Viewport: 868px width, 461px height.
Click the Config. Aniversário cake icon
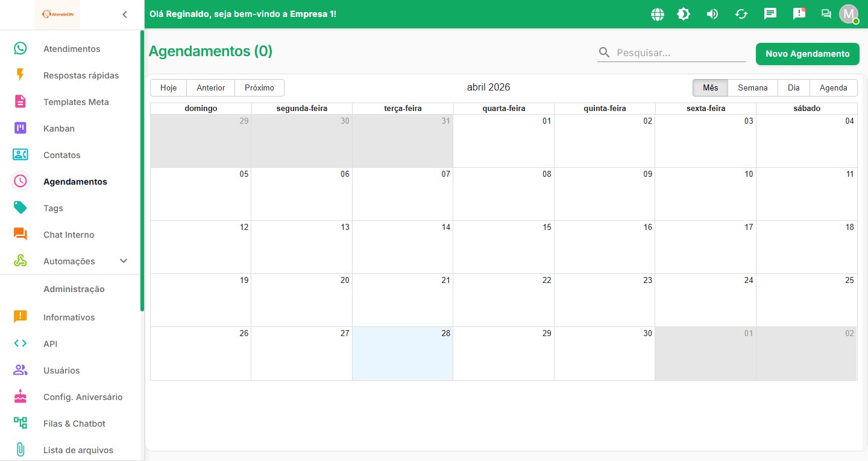tap(20, 396)
